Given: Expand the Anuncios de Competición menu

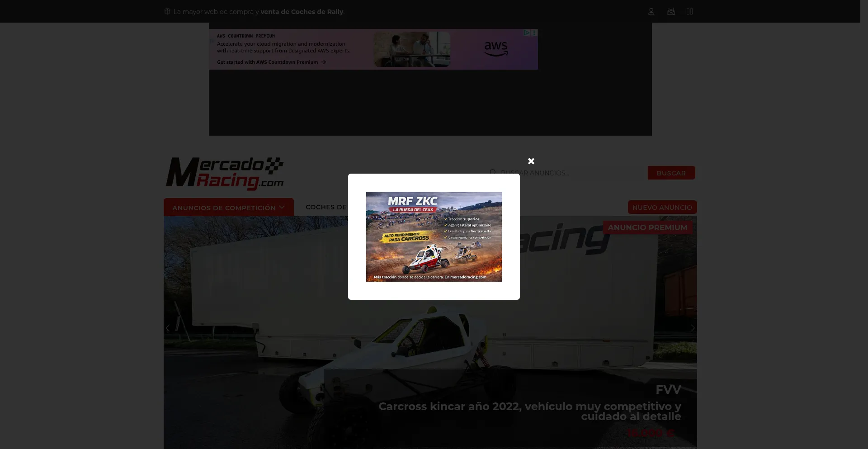Looking at the screenshot, I should [229, 208].
